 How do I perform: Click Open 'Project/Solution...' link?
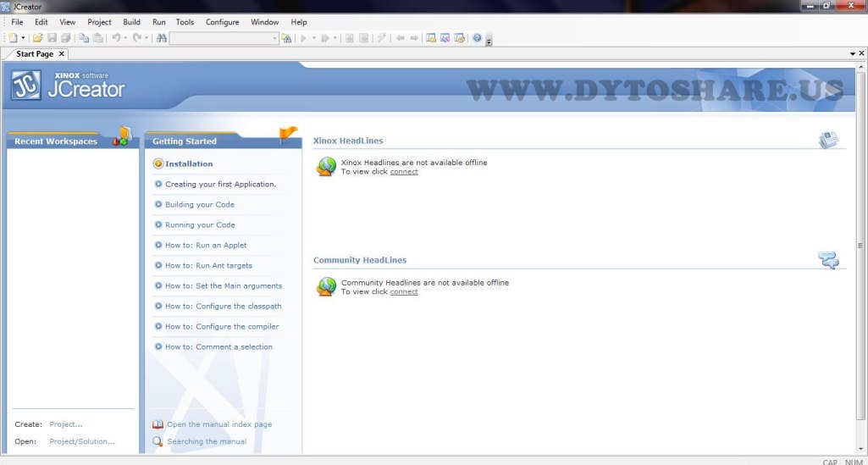tap(82, 442)
